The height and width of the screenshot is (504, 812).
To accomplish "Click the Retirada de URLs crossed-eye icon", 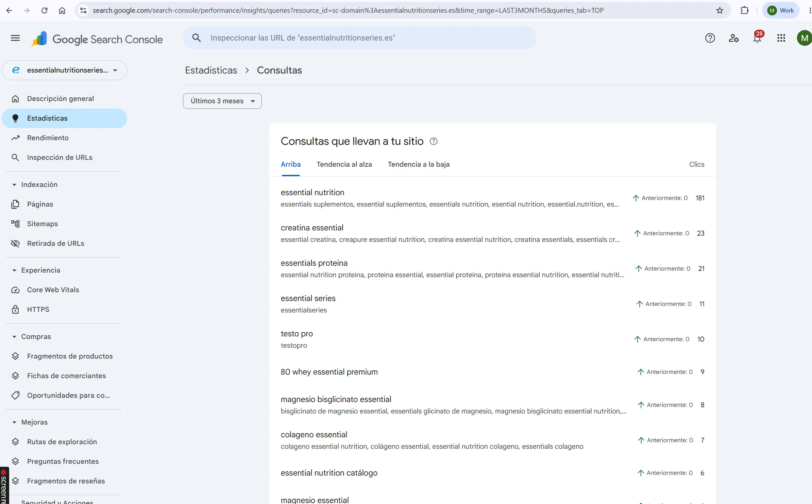I will click(15, 243).
